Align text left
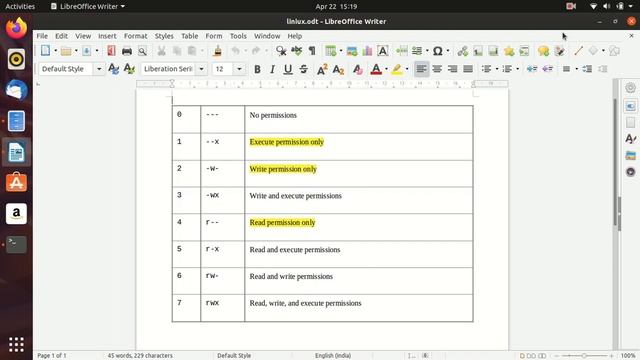This screenshot has width=640, height=360. click(x=421, y=69)
